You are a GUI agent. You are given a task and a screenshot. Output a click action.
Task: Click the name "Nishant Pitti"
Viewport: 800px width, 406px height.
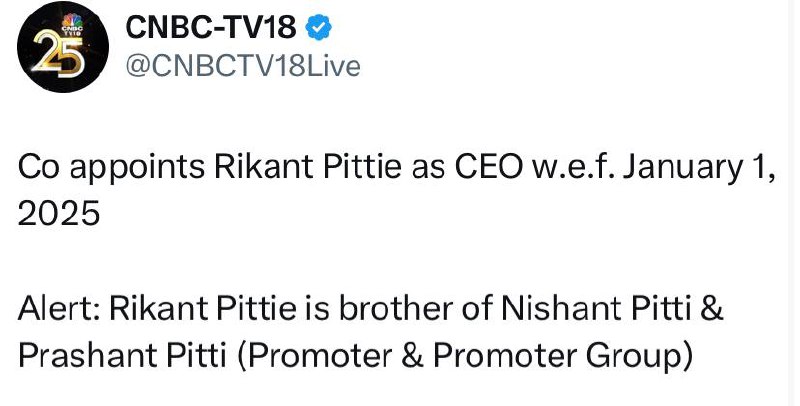593,309
